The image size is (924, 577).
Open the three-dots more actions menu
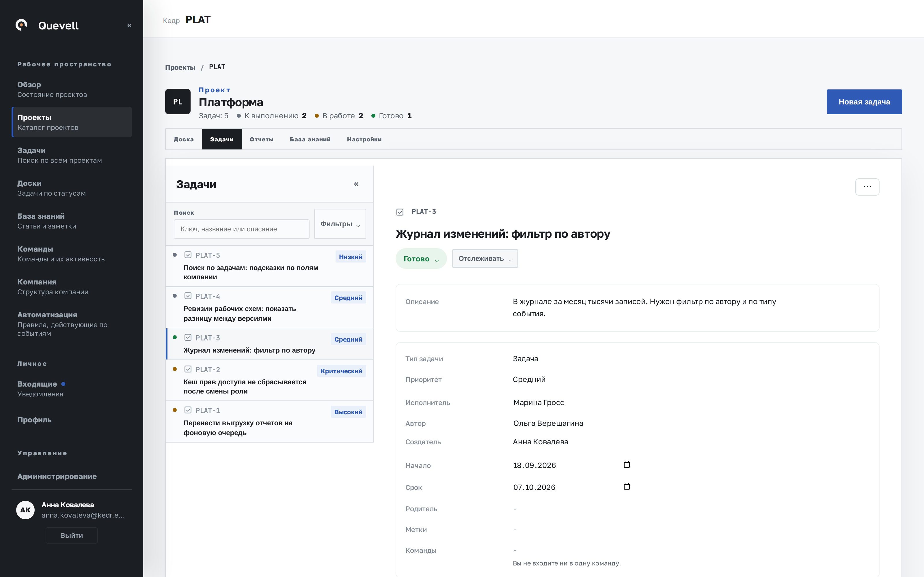(867, 187)
